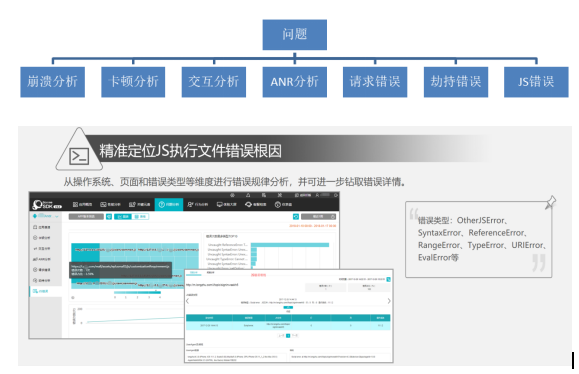Expand the Android app selector dropdown
This screenshot has width=579, height=374.
tap(46, 216)
